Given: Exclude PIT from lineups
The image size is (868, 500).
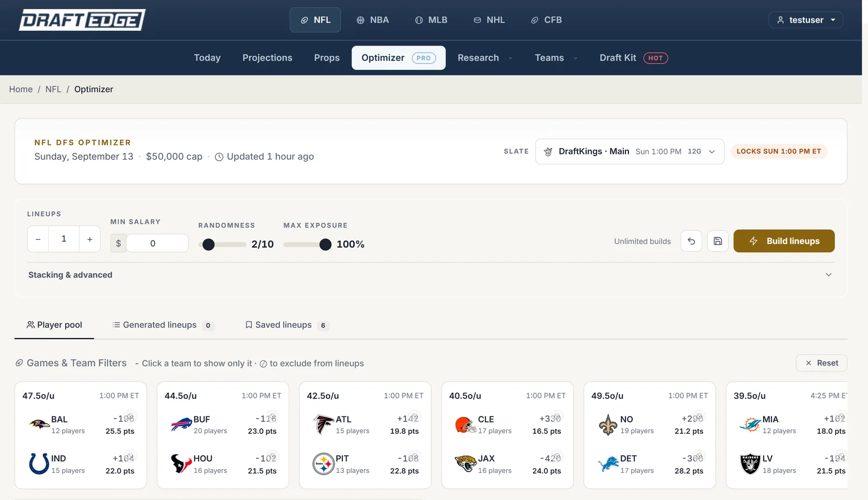Looking at the screenshot, I should click(414, 456).
